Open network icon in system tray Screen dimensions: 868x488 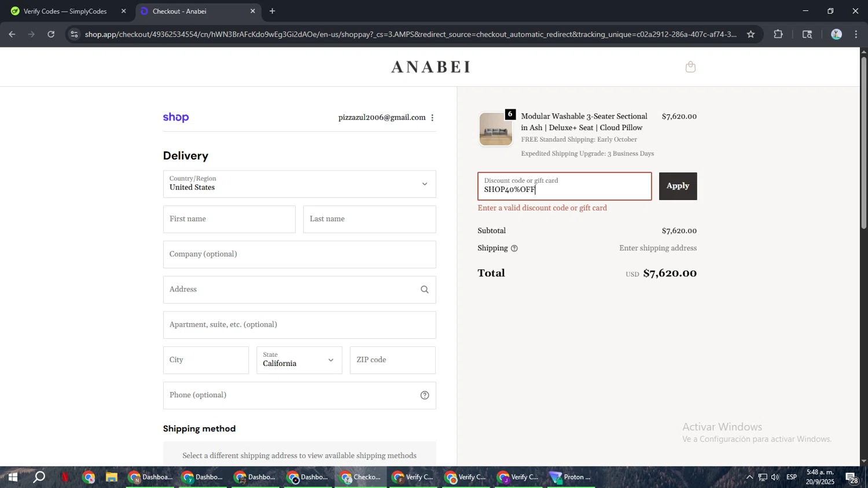763,478
